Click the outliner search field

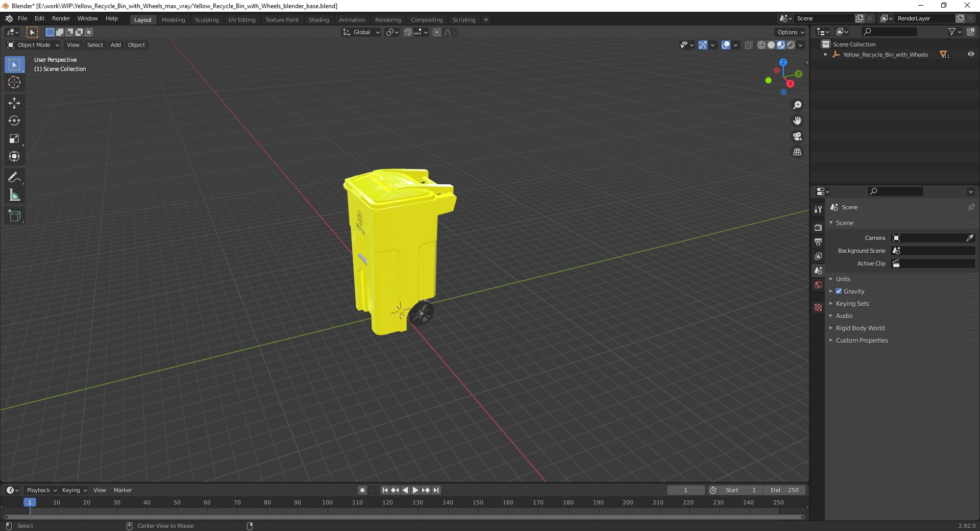pos(889,32)
